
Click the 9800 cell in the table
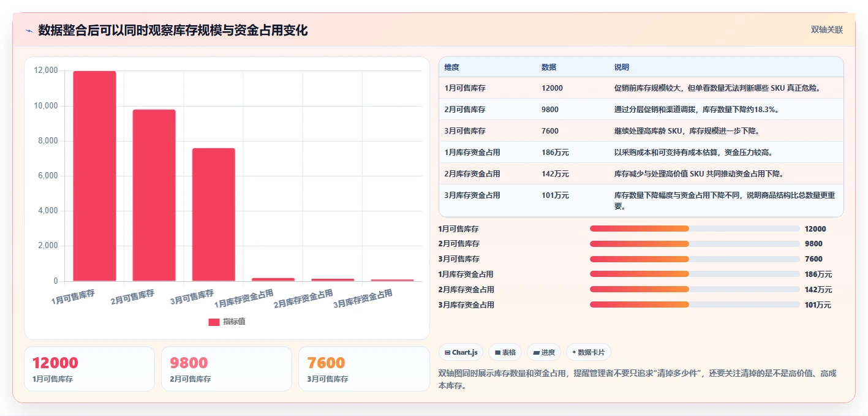coord(550,110)
